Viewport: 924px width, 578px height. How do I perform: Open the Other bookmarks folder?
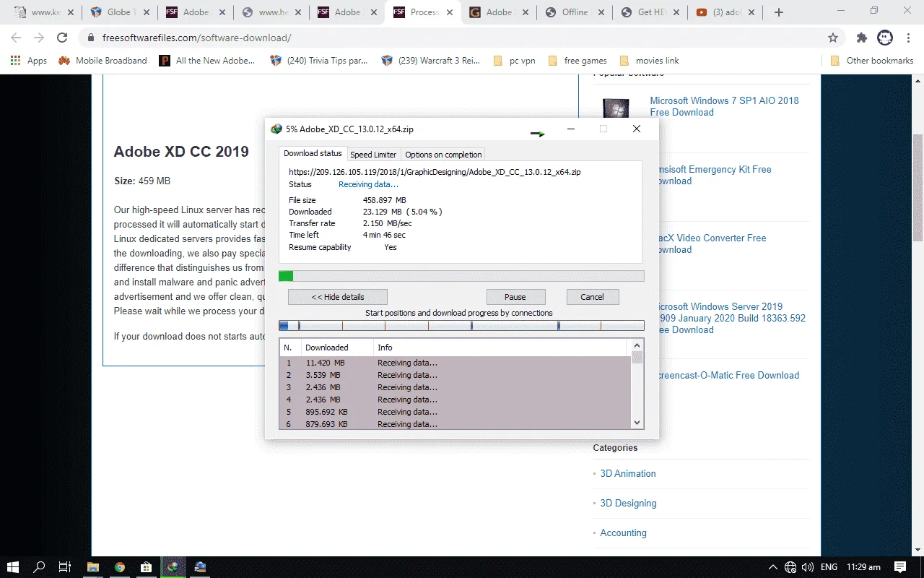(x=872, y=61)
